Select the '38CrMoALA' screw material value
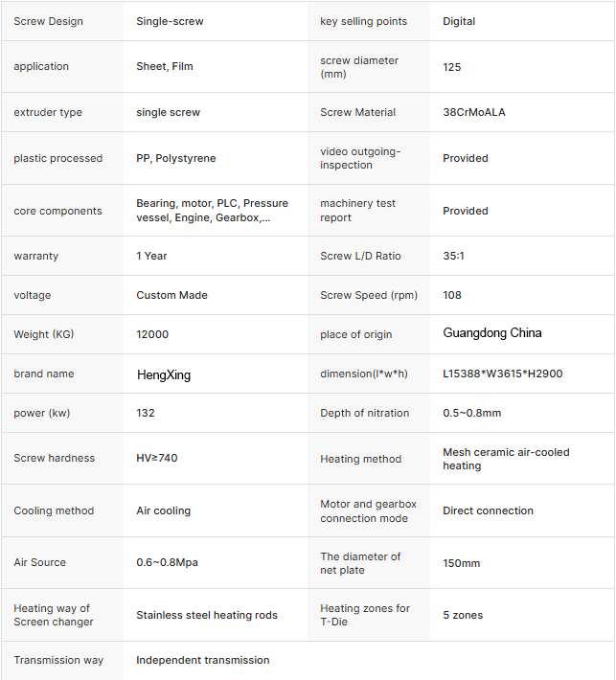616x680 pixels. [474, 112]
